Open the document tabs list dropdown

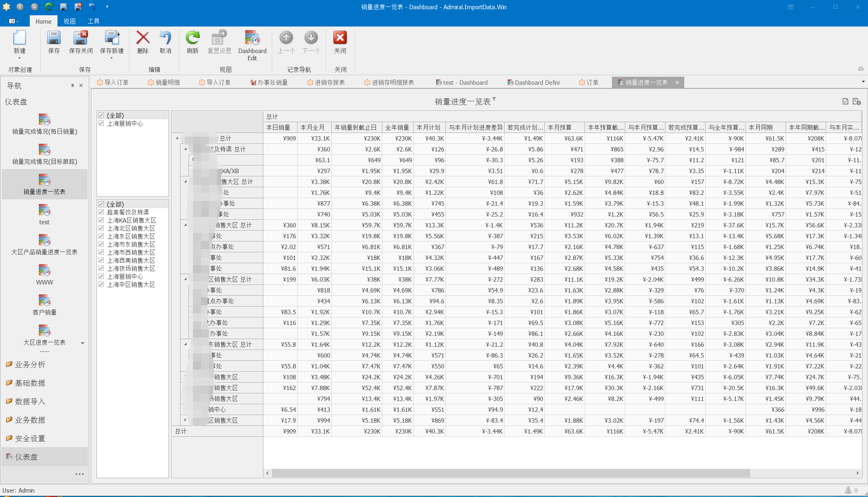[863, 82]
